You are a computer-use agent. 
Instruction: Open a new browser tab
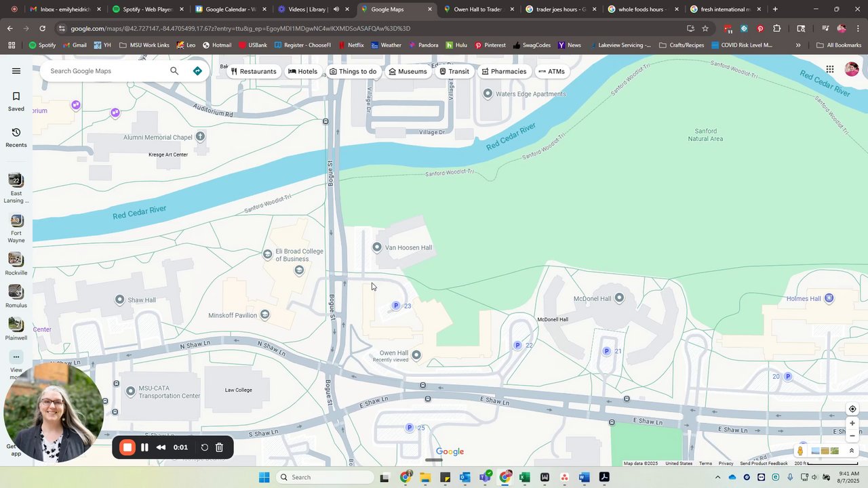pos(775,9)
